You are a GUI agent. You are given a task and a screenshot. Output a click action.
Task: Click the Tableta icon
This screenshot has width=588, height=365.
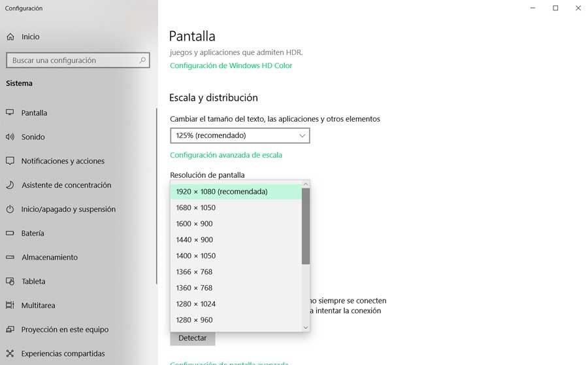[10, 281]
